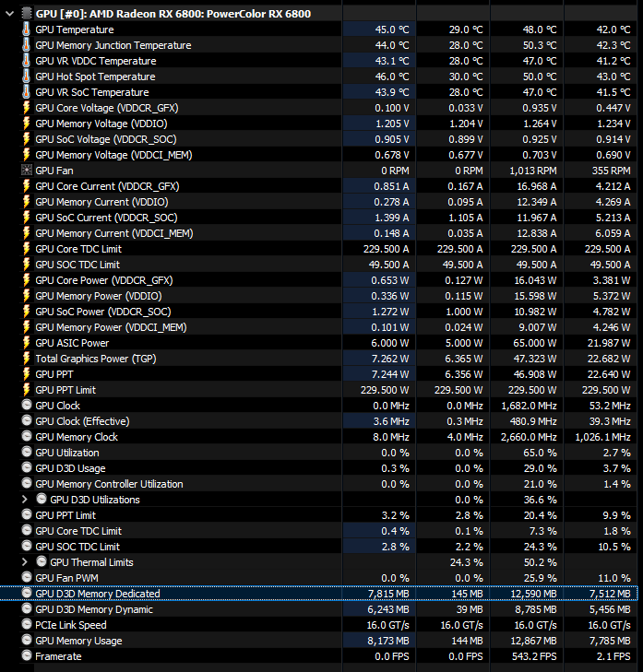Select the GPU Memory Current (VDDCI_MEM) row label
The image size is (643, 672).
[x=114, y=233]
